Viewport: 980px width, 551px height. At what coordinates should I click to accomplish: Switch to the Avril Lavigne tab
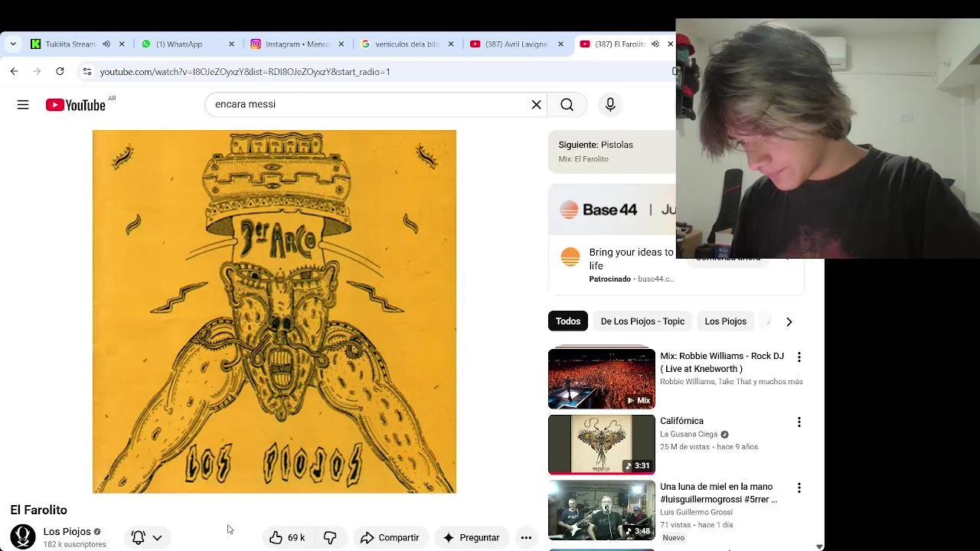511,44
